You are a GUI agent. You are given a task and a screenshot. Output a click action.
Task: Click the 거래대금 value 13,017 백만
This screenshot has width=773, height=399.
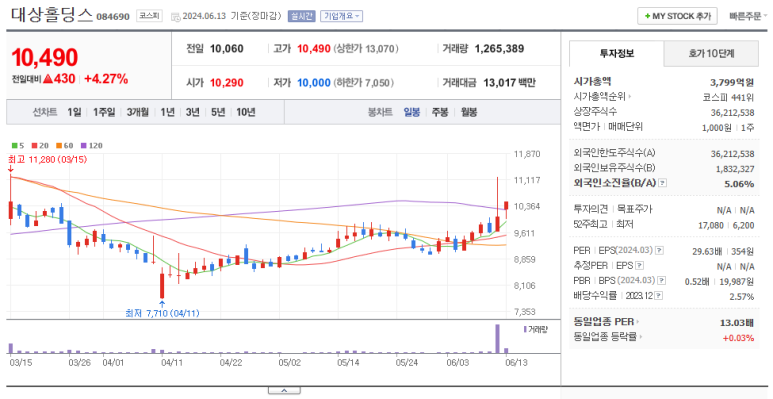click(x=509, y=83)
